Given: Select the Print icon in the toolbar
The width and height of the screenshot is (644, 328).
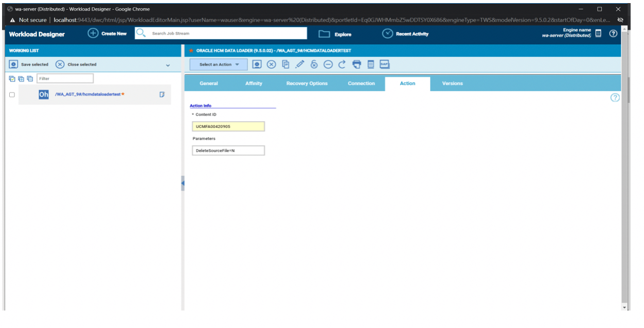Looking at the screenshot, I should 356,64.
